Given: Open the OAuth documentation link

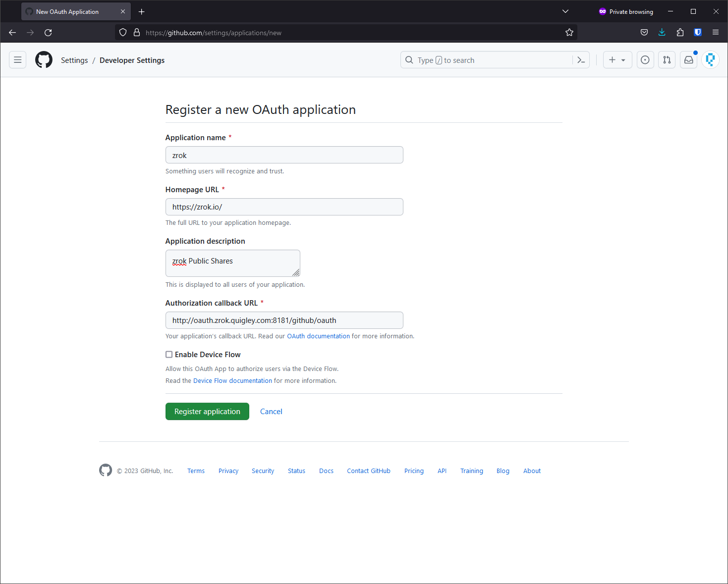Looking at the screenshot, I should tap(318, 336).
